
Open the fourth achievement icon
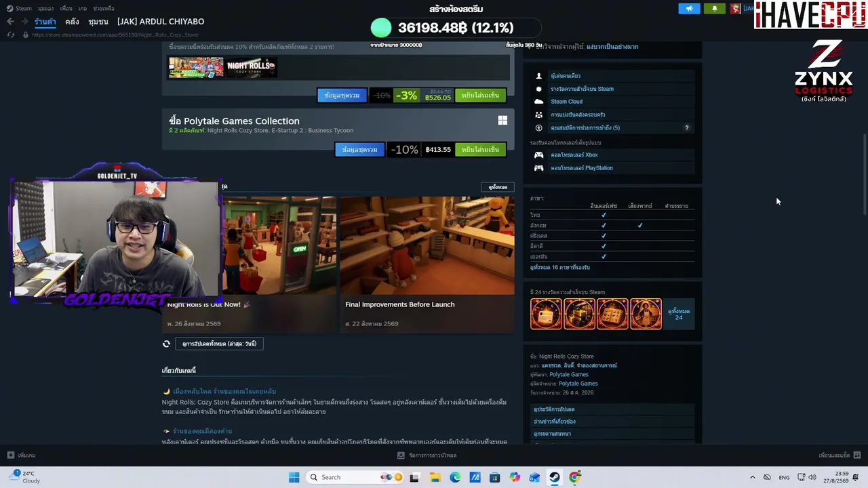point(646,314)
